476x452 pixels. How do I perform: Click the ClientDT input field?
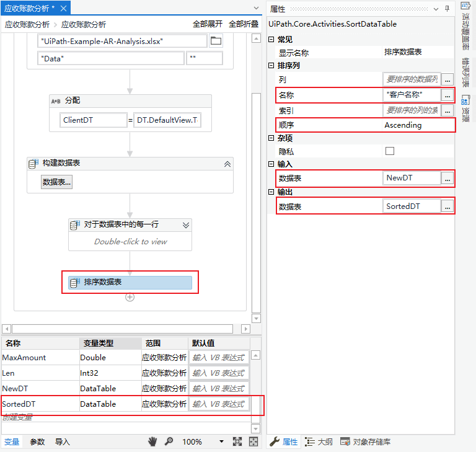[92, 120]
